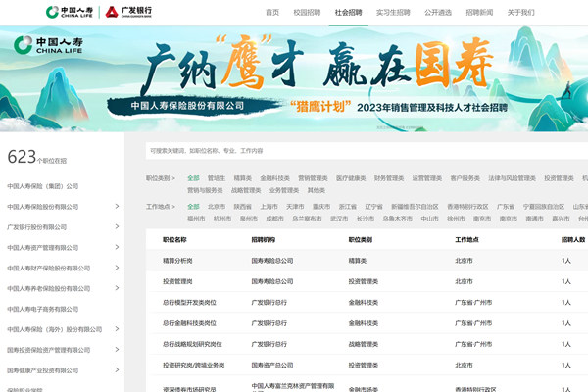Open the 投资管理岗 job listing
The image size is (588, 392).
177,281
